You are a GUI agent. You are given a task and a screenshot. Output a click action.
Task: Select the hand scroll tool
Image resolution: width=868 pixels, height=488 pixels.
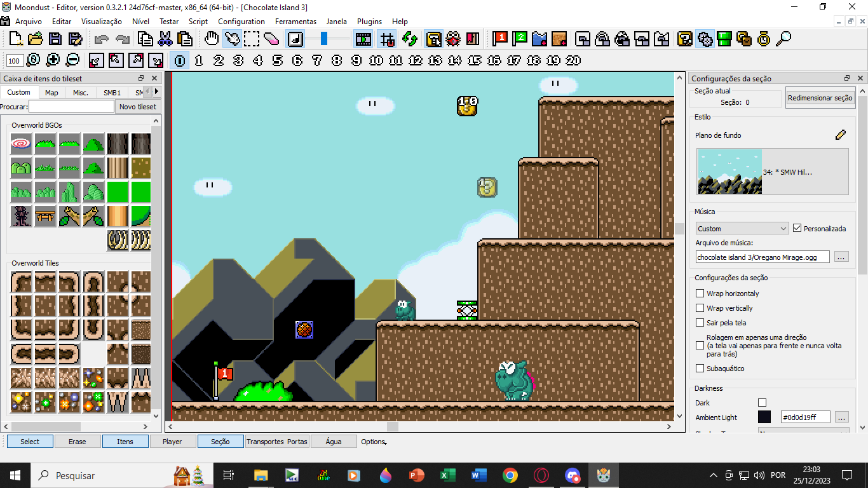pyautogui.click(x=212, y=39)
